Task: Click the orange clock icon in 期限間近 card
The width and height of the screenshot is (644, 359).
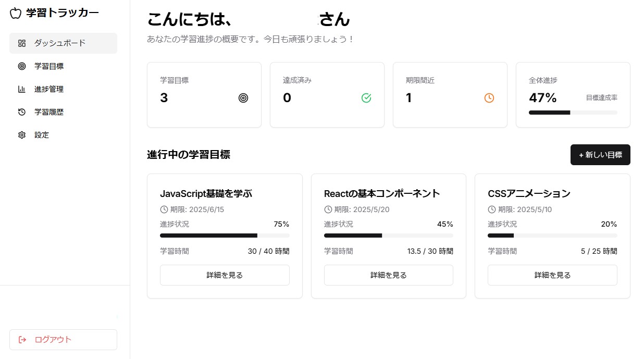Action: [x=489, y=98]
